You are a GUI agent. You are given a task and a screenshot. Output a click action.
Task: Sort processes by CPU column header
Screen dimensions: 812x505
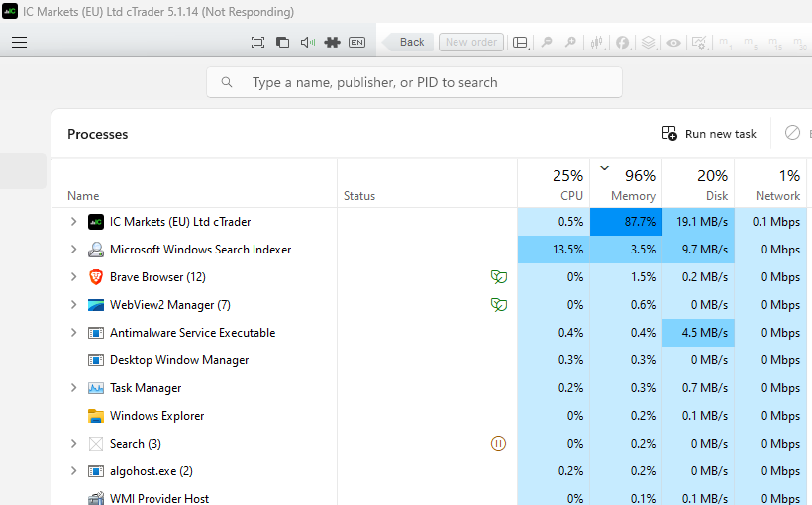(554, 184)
